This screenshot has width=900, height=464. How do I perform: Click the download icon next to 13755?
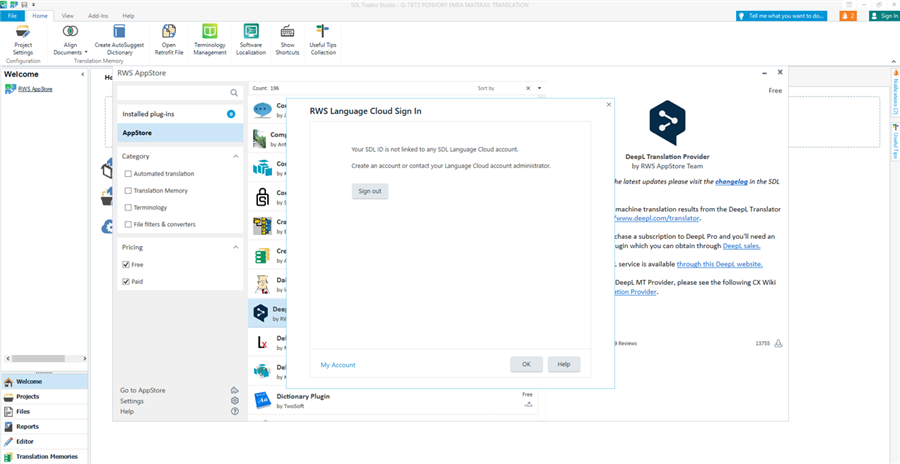[x=778, y=343]
